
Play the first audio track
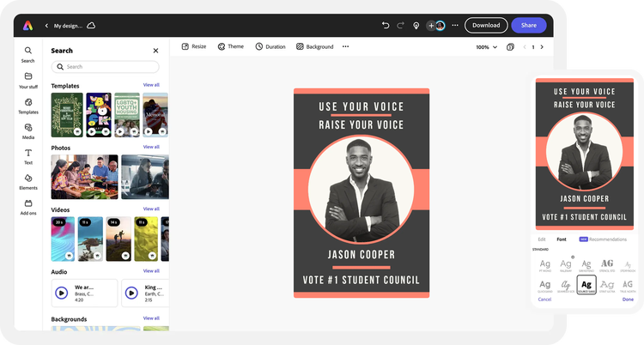pyautogui.click(x=62, y=293)
